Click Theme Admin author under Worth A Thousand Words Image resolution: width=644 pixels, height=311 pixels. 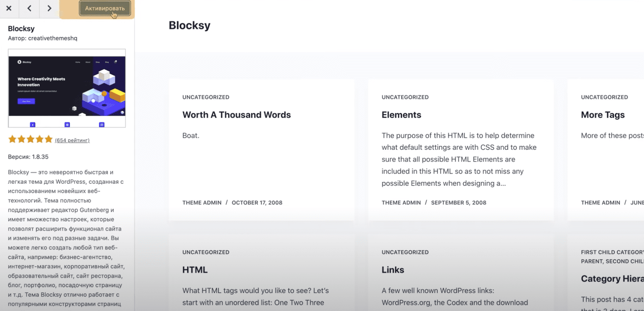click(x=202, y=203)
